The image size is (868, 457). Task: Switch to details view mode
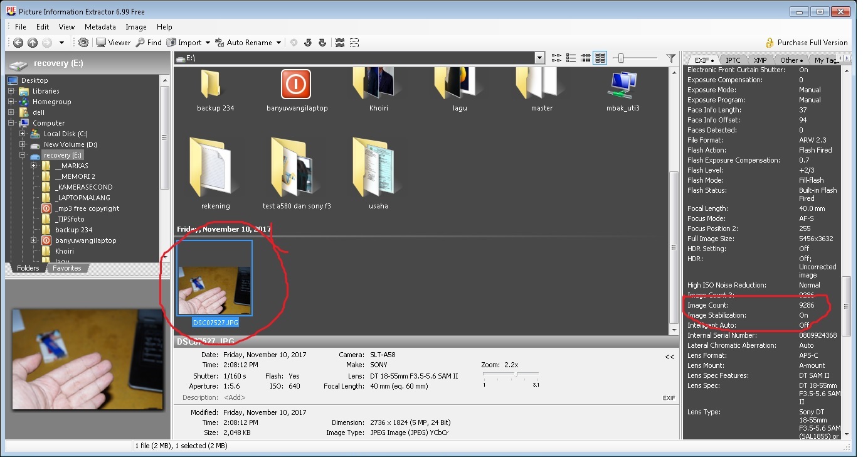585,58
